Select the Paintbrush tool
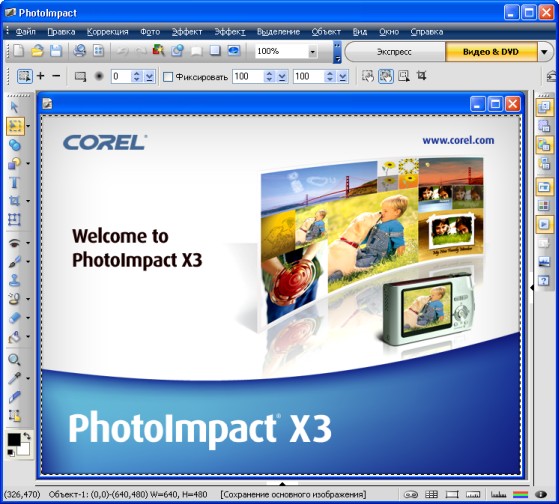This screenshot has width=559, height=504. (14, 262)
